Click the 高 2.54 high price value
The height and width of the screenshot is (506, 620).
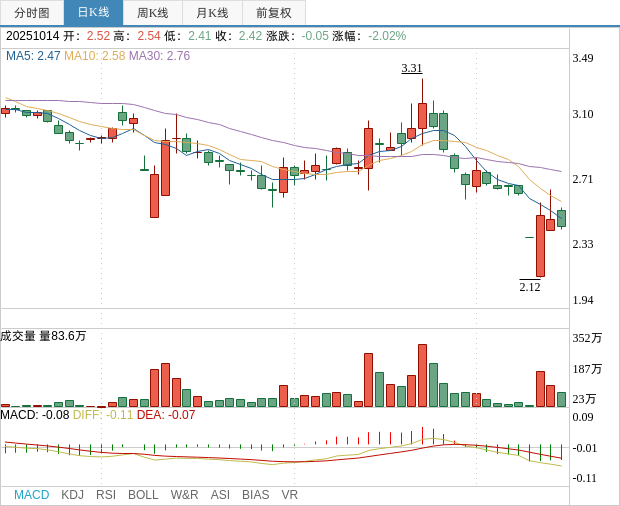click(149, 36)
